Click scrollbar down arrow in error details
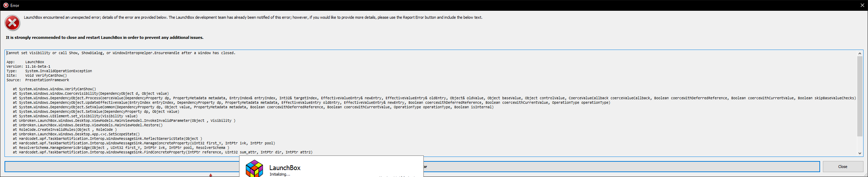Viewport: 868px width, 177px height. point(860,153)
